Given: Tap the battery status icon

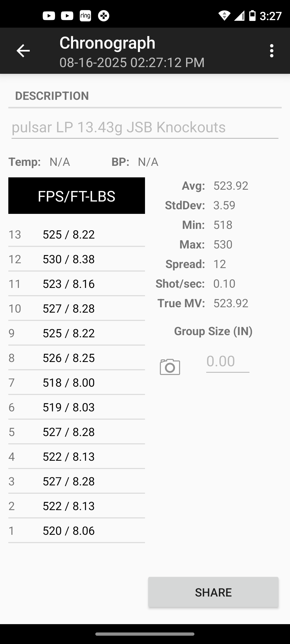Looking at the screenshot, I should (252, 16).
